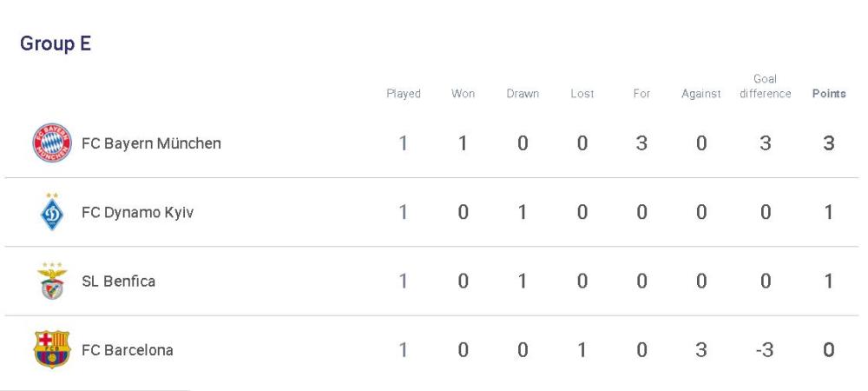Click Bayern München's points value
The height and width of the screenshot is (391, 868).
829,143
